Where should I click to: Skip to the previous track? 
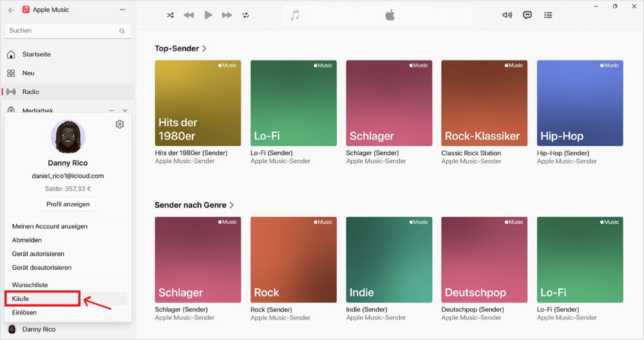[189, 15]
